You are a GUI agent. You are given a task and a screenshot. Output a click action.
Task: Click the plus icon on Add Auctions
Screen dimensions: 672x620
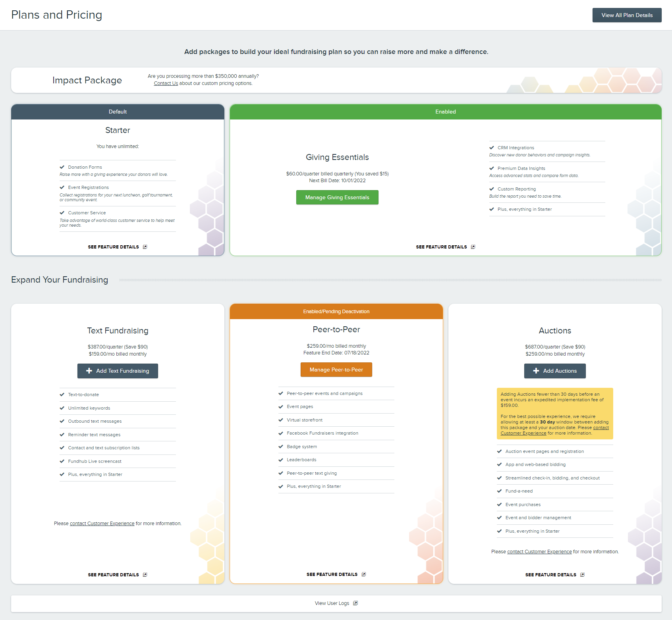click(x=536, y=371)
